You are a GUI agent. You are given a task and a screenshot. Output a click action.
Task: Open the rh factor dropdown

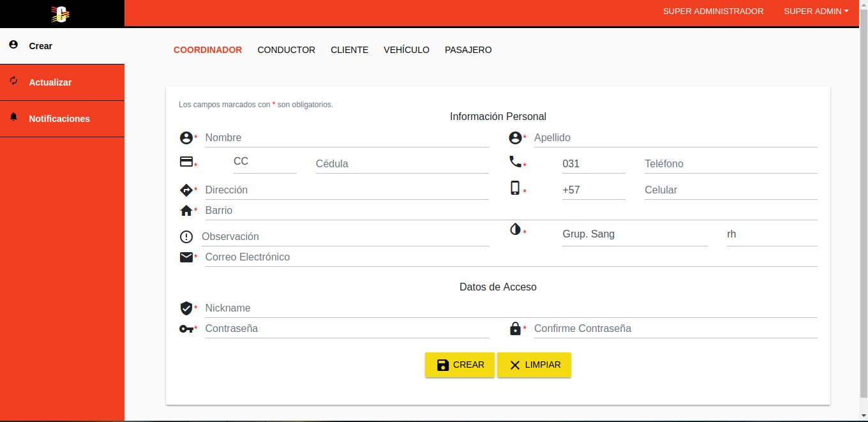772,234
